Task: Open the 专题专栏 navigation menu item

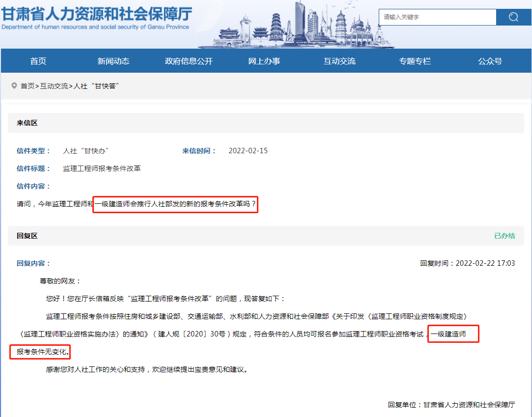Action: tap(415, 61)
